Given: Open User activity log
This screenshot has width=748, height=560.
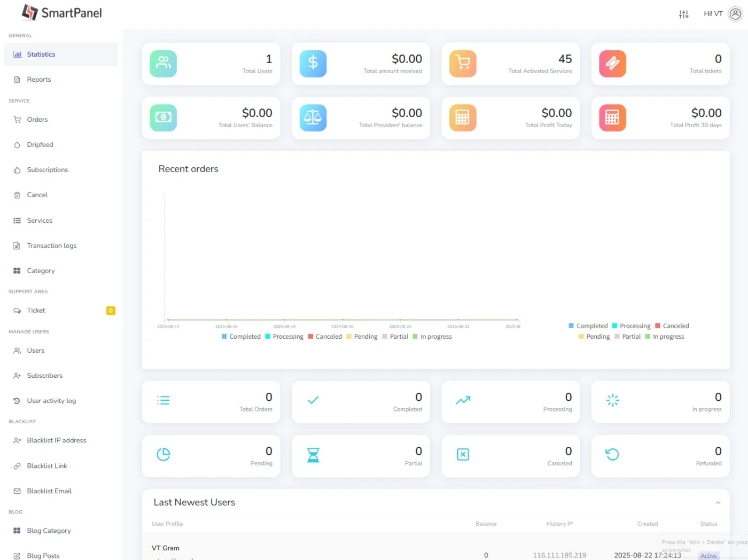Looking at the screenshot, I should tap(61, 401).
